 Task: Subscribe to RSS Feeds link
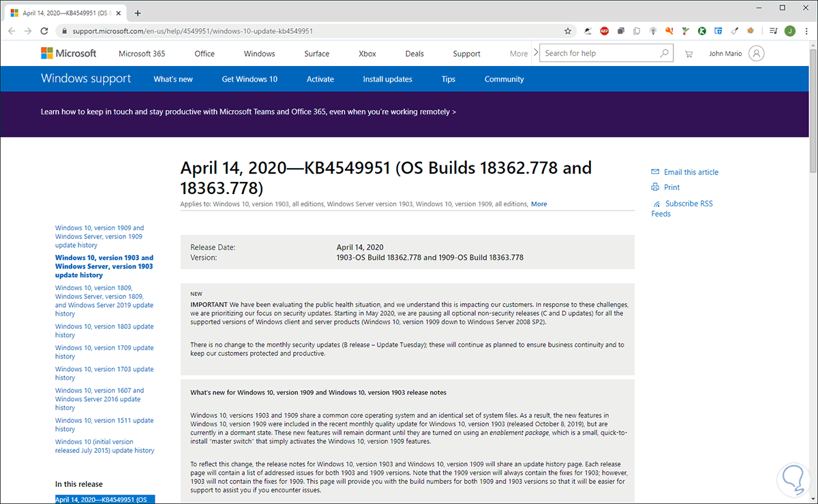[x=682, y=208]
